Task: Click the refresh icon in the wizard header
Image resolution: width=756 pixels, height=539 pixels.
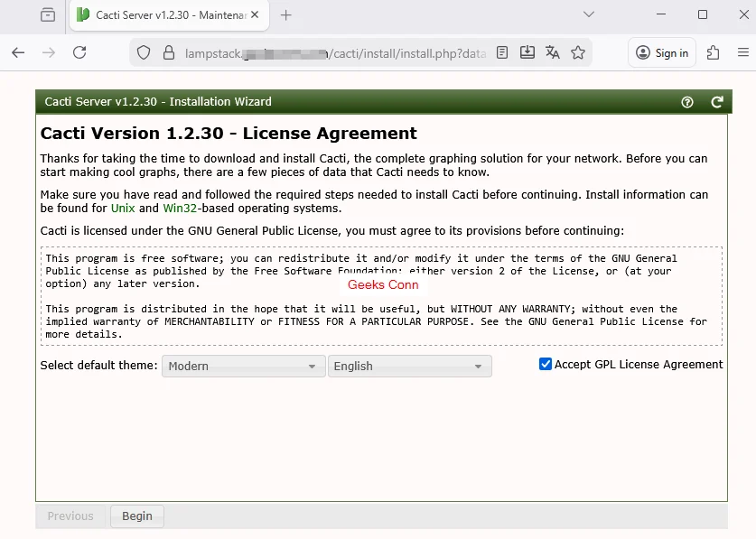Action: point(716,102)
